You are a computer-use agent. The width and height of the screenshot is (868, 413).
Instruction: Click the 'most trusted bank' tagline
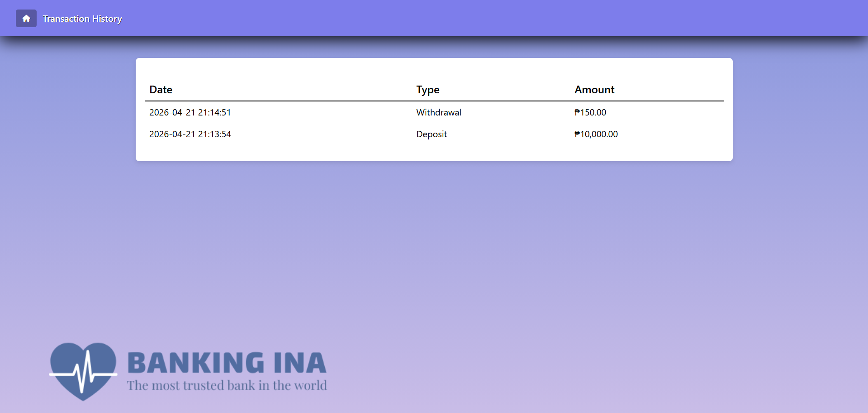(x=226, y=385)
